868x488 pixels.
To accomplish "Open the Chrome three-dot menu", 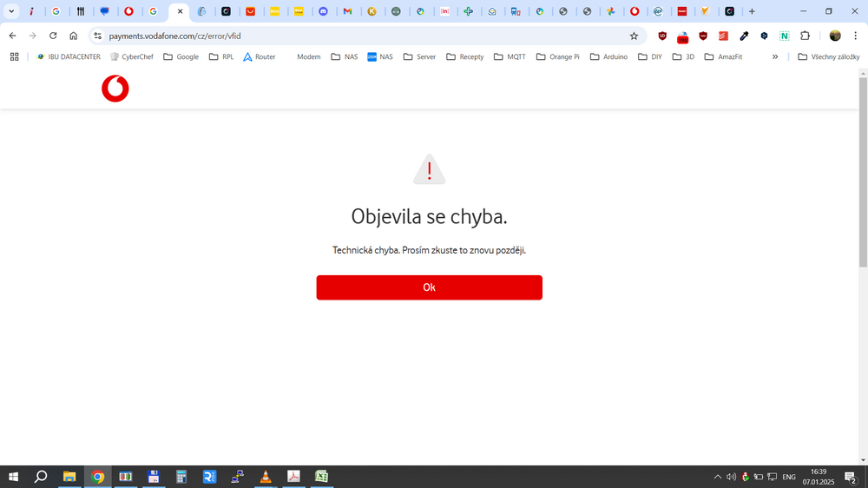I will [x=855, y=36].
